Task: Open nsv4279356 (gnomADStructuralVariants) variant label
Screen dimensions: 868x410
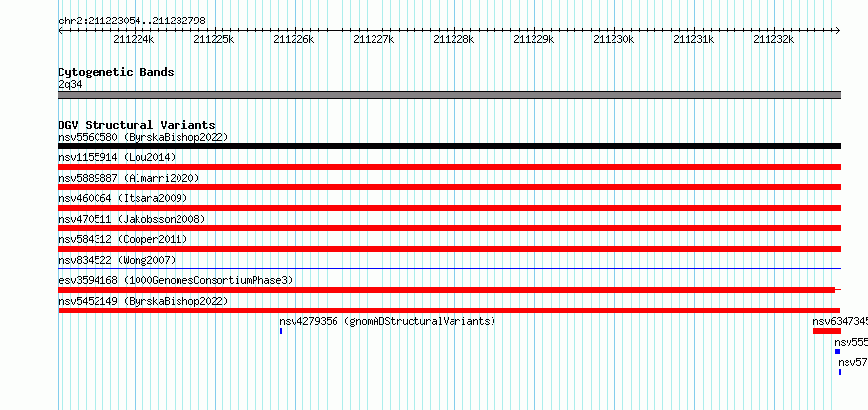Action: pyautogui.click(x=387, y=321)
